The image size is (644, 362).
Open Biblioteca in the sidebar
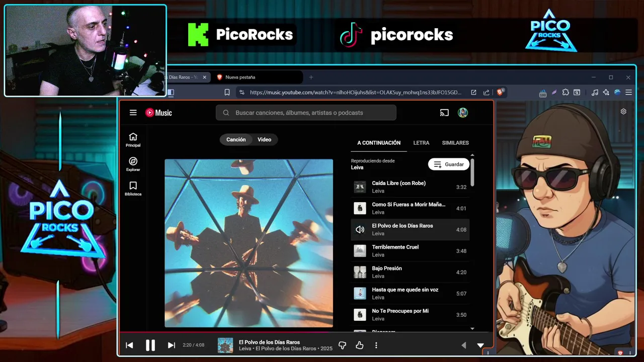click(133, 189)
